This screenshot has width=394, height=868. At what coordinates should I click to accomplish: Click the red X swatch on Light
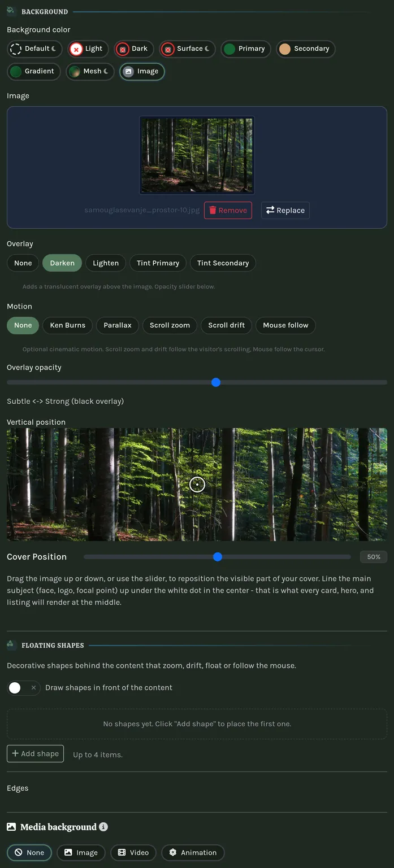(x=76, y=49)
